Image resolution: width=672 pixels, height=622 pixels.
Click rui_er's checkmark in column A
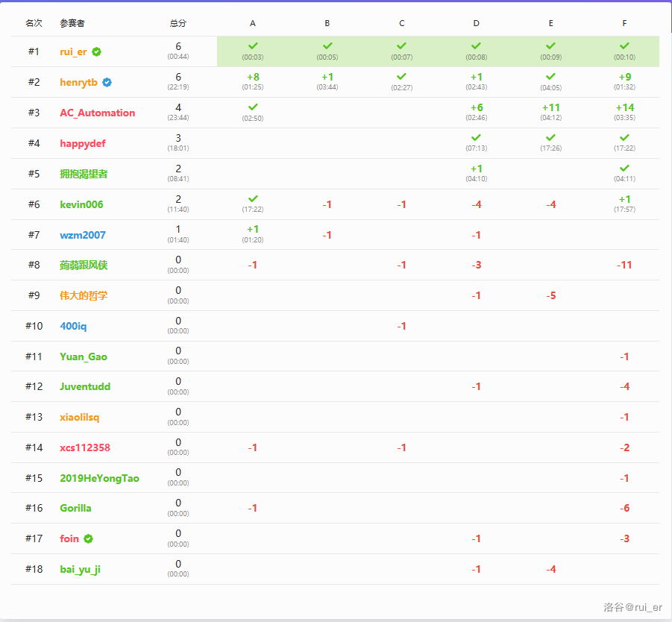tap(253, 46)
